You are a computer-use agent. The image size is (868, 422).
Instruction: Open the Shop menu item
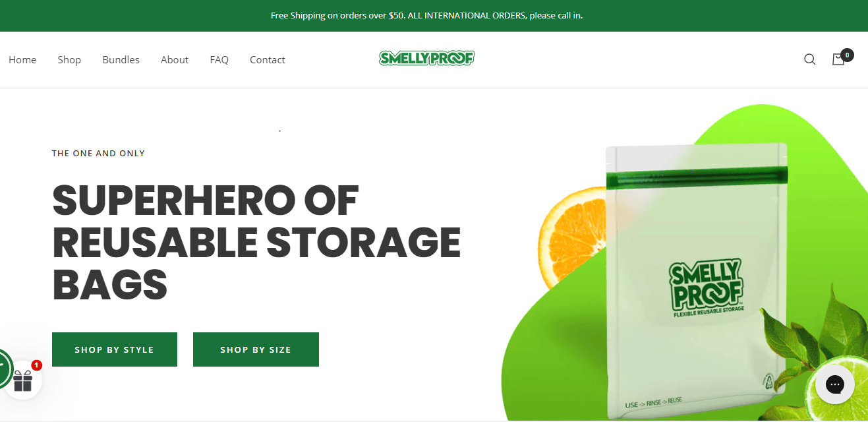point(69,60)
